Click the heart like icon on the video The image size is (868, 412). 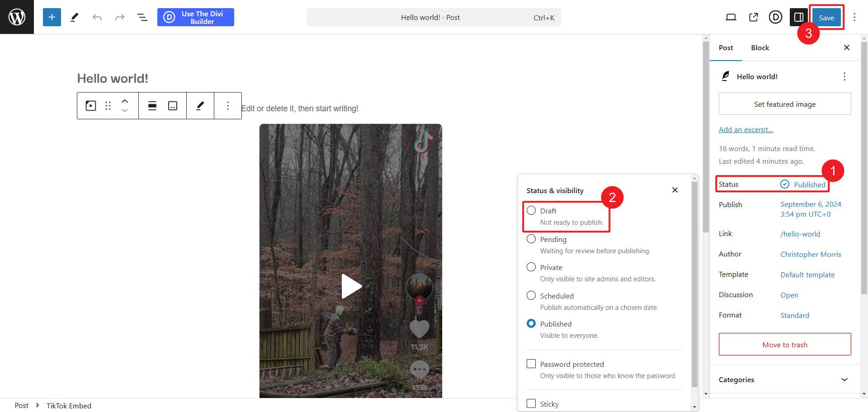420,329
